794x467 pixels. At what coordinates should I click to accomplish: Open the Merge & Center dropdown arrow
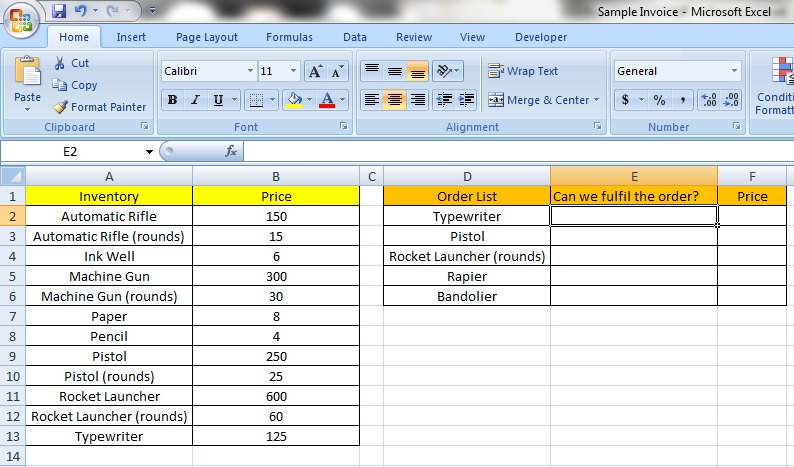(597, 100)
